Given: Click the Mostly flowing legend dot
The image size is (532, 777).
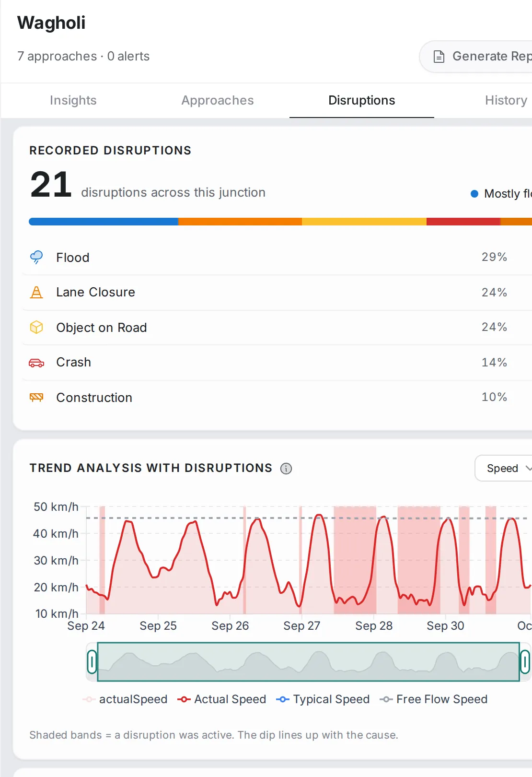Looking at the screenshot, I should point(474,194).
